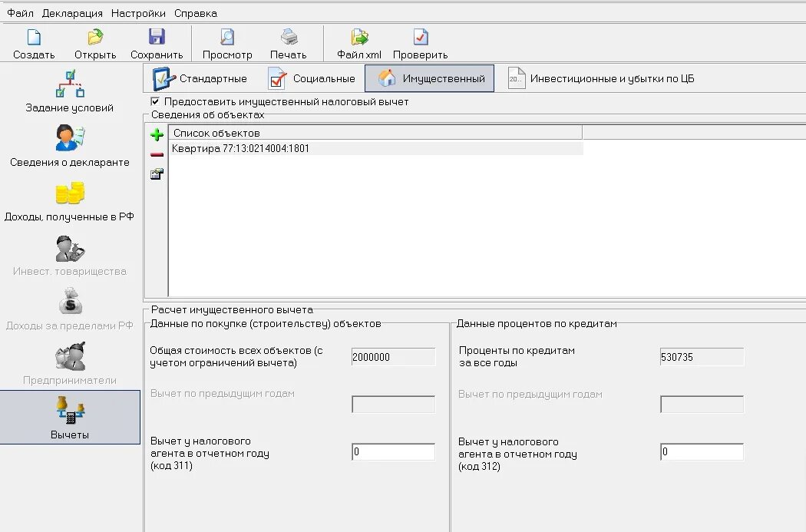Click the Создать new declaration icon

(34, 37)
